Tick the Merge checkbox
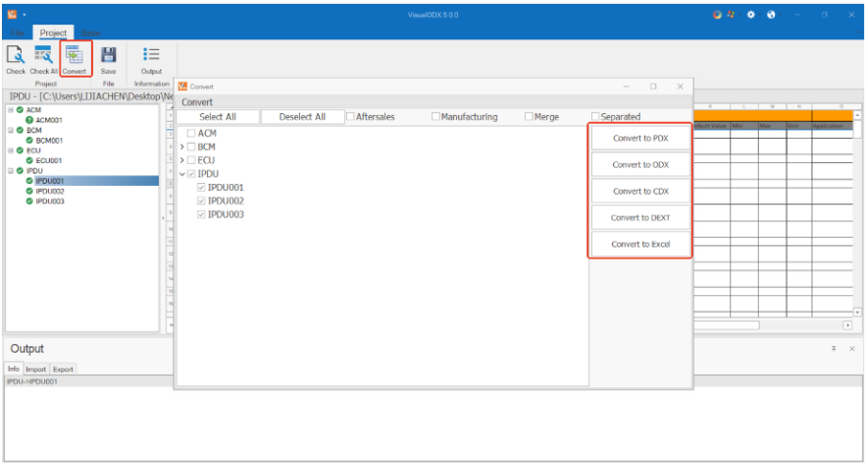Screen dimensions: 868x464 click(x=530, y=117)
